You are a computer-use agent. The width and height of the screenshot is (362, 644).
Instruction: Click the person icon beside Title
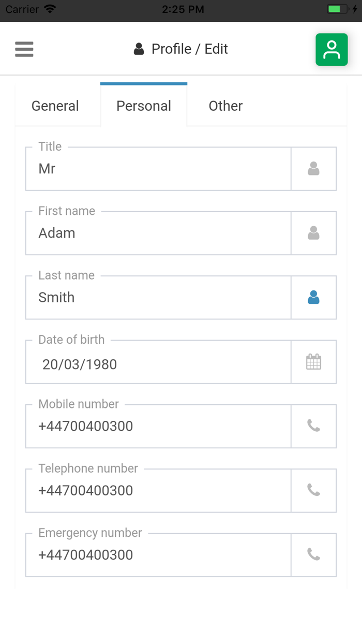pyautogui.click(x=313, y=169)
